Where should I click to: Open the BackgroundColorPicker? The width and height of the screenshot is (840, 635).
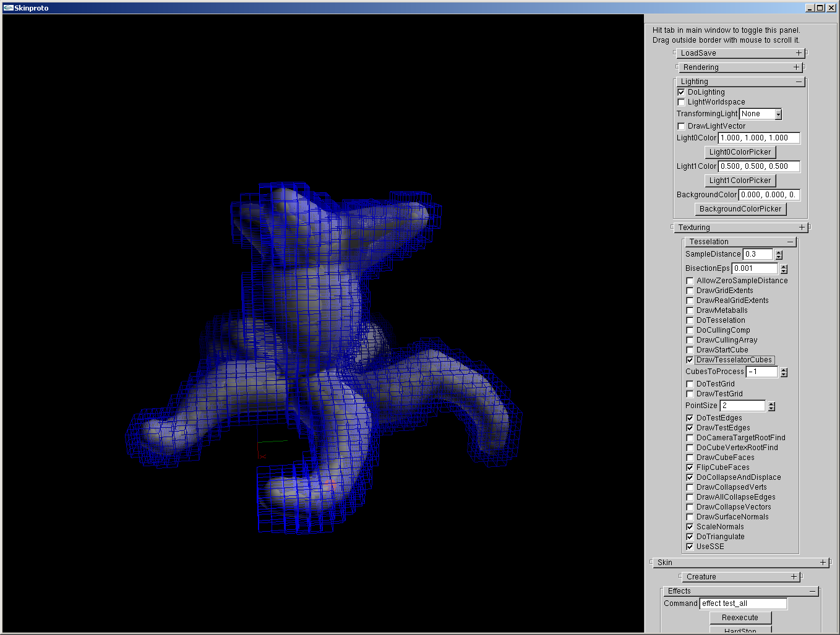(x=740, y=209)
